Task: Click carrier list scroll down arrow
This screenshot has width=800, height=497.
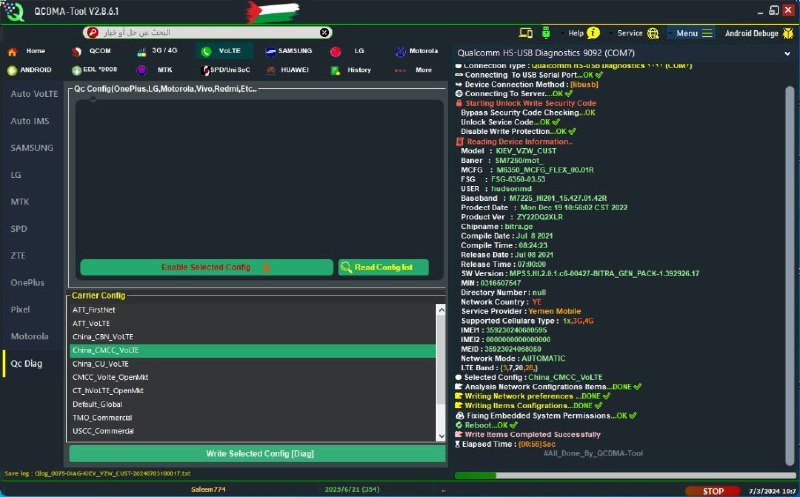Action: 441,436
